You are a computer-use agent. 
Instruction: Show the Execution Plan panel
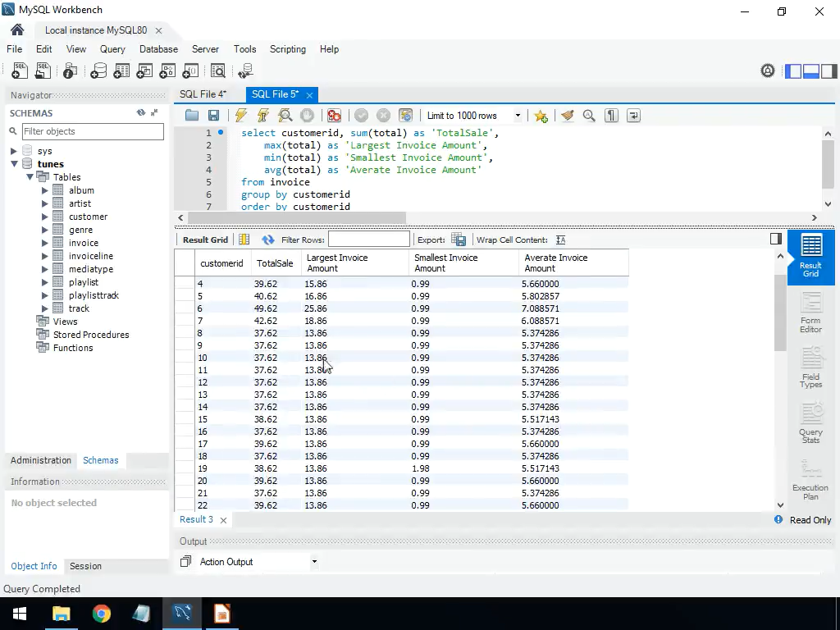810,479
